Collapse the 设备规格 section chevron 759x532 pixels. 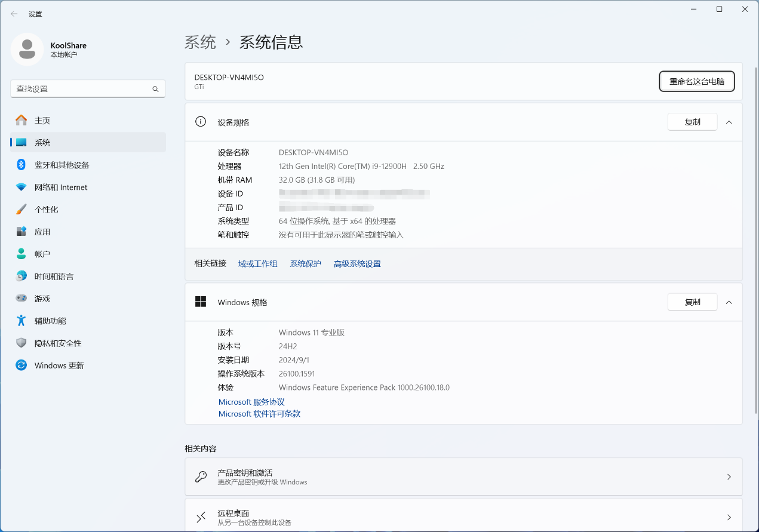pos(729,122)
